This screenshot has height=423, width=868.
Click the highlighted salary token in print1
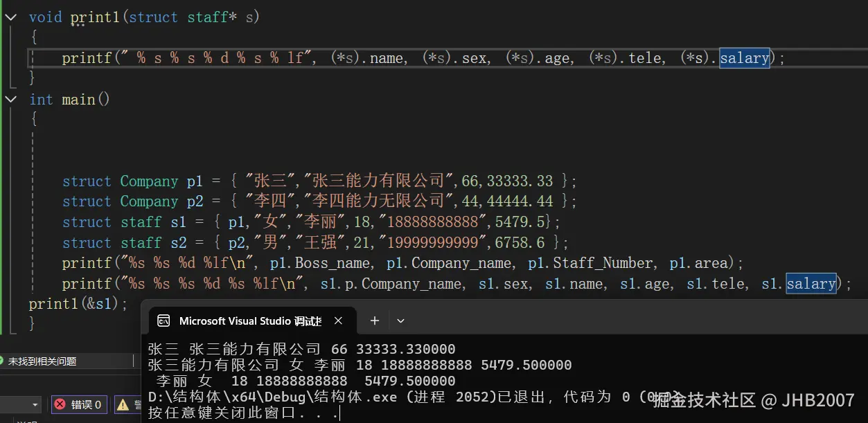point(744,58)
